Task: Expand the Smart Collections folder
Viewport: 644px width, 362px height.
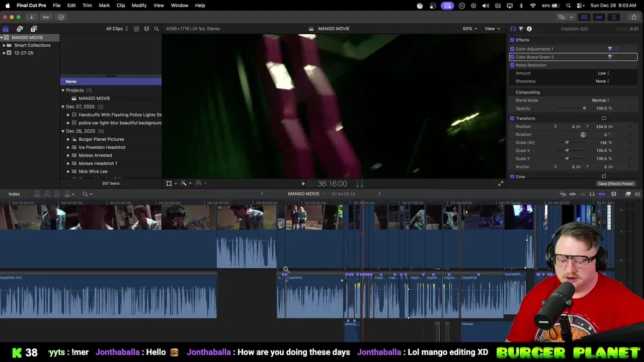Action: 4,45
